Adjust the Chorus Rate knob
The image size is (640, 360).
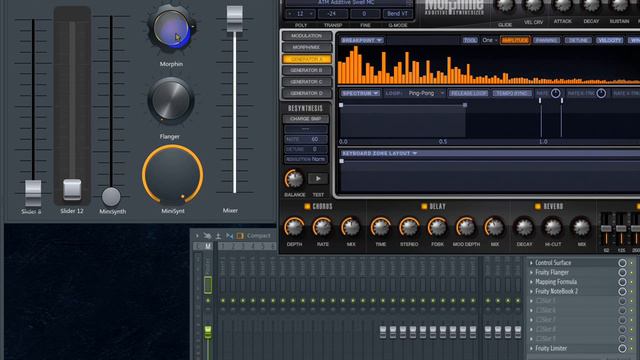(322, 228)
